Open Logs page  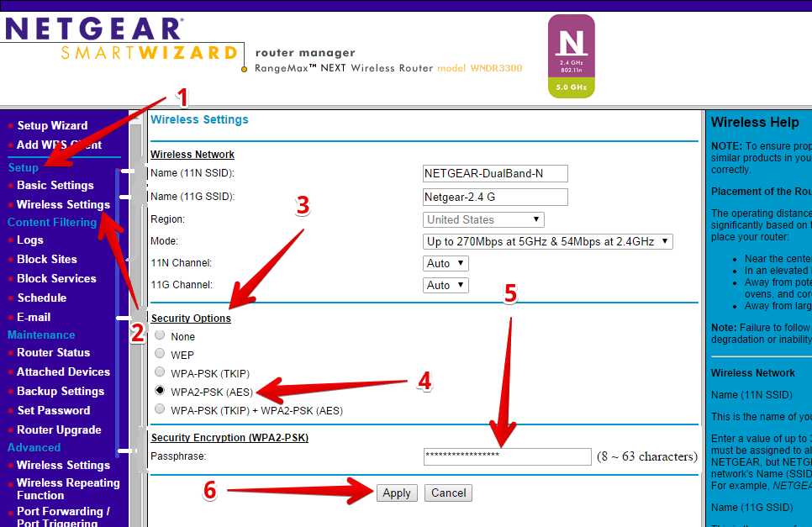[30, 240]
